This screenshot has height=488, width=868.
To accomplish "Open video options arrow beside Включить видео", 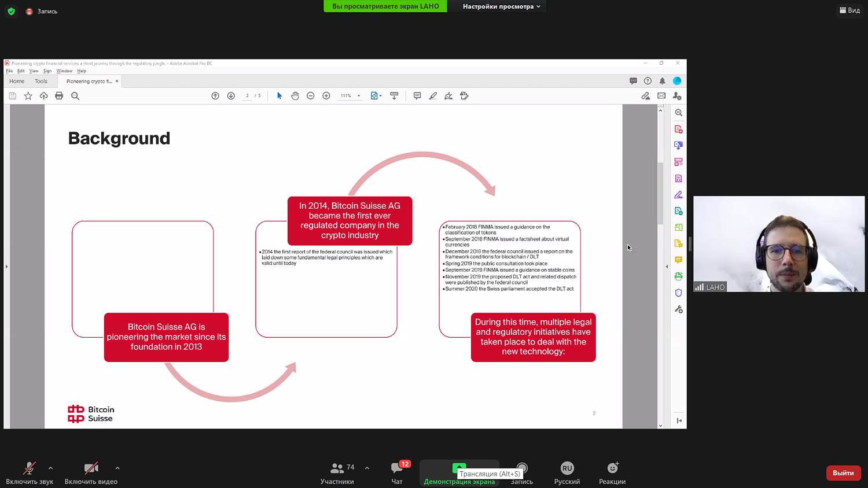I will [117, 468].
